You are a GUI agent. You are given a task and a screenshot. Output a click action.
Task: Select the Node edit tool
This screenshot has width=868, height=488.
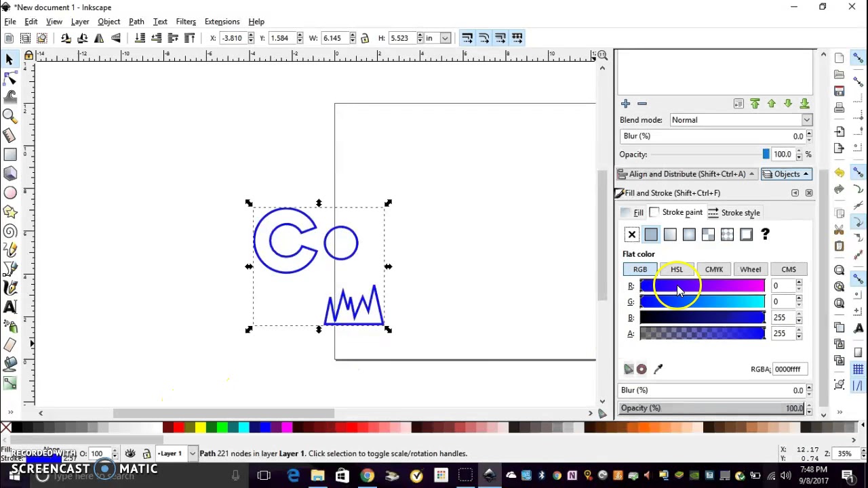pyautogui.click(x=9, y=79)
